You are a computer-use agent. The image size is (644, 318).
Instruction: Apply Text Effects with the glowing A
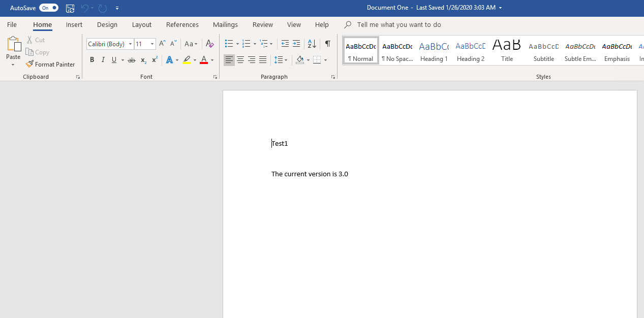pos(169,60)
